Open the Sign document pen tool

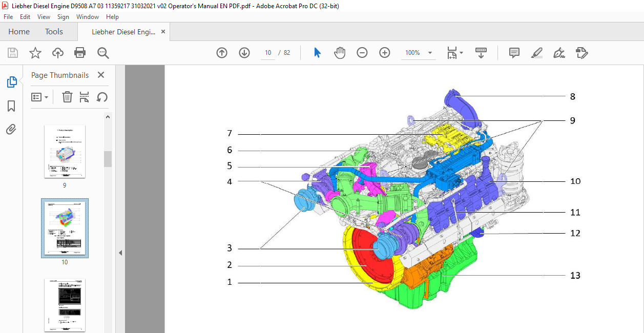pyautogui.click(x=559, y=53)
